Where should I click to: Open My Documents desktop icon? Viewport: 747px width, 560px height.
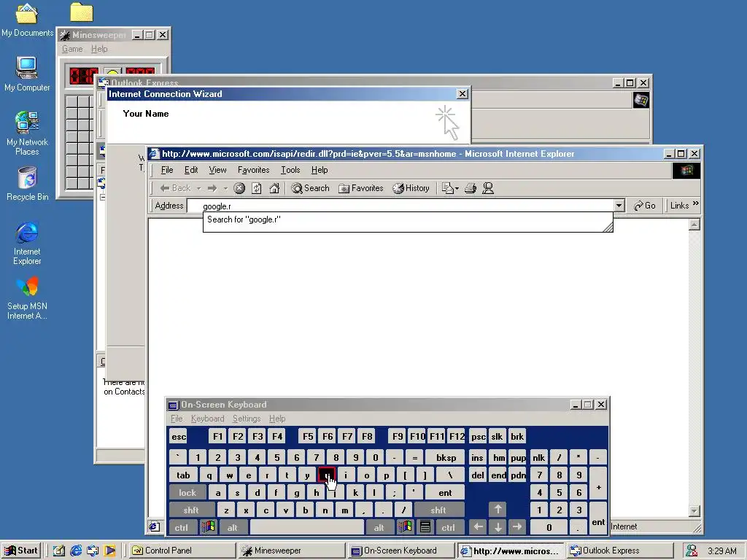click(27, 20)
